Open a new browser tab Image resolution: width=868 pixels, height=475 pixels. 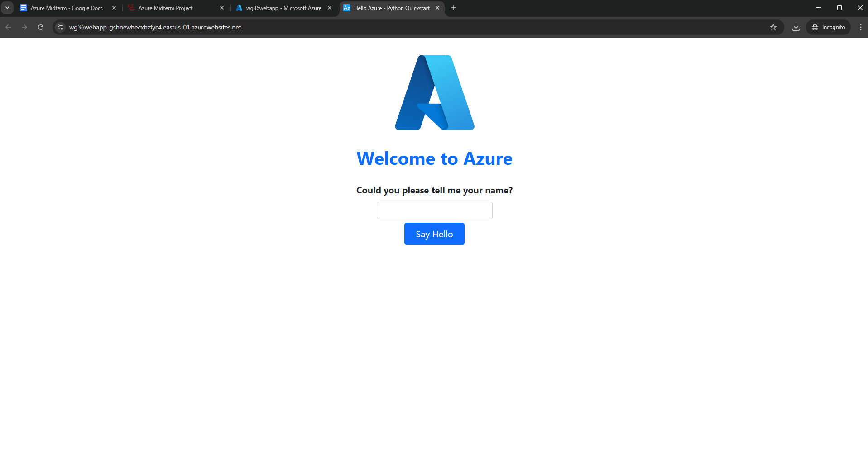[453, 8]
